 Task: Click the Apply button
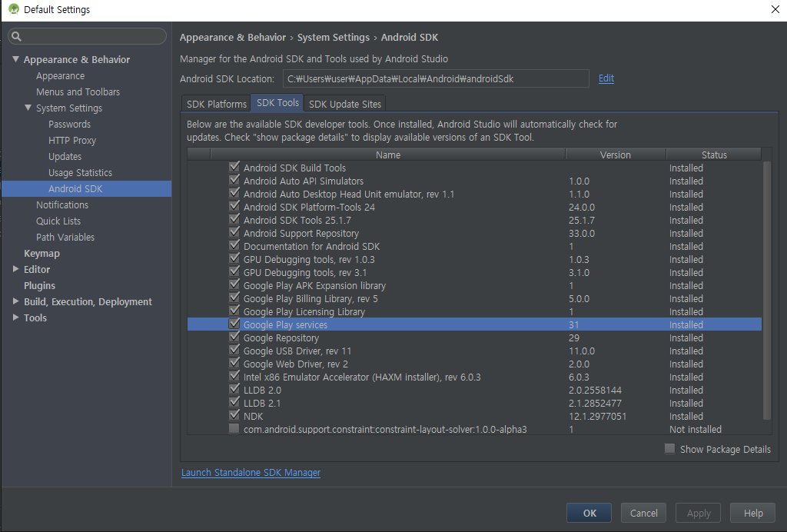click(x=698, y=513)
